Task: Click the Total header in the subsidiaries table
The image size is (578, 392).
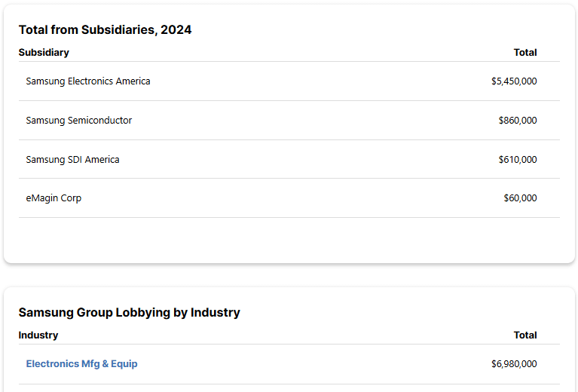Action: click(x=525, y=53)
